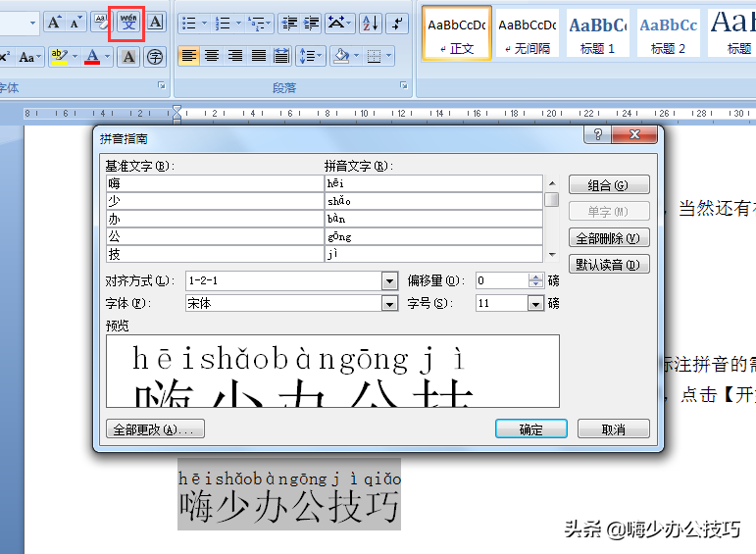Click the Character Border icon
This screenshot has height=554, width=756.
tap(156, 23)
